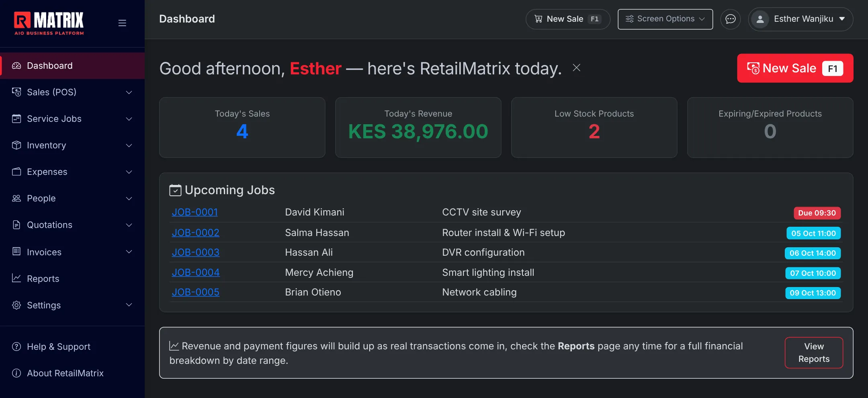This screenshot has height=398, width=868.
Task: Click the About RetailMatrix info icon
Action: (x=16, y=373)
